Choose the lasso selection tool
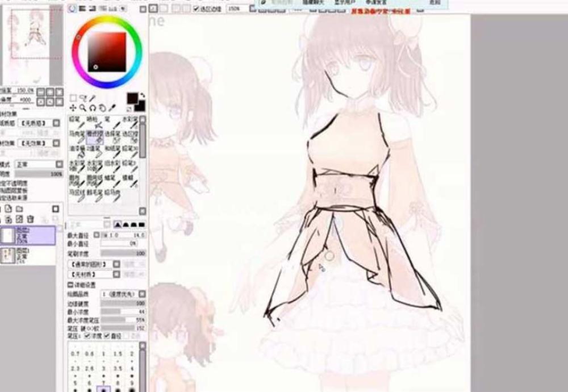 (82, 98)
